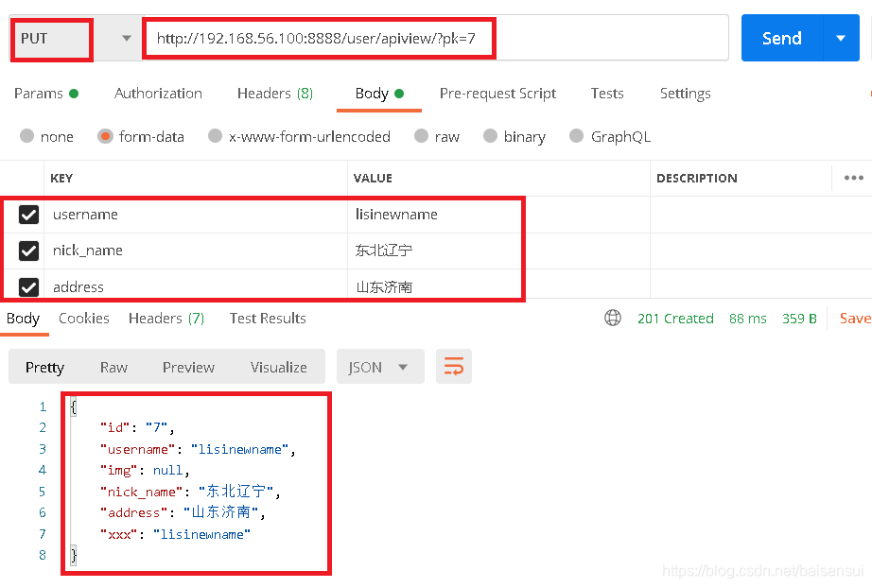Screen dimensions: 872x588
Task: Open the JSON format dropdown
Action: (x=380, y=367)
